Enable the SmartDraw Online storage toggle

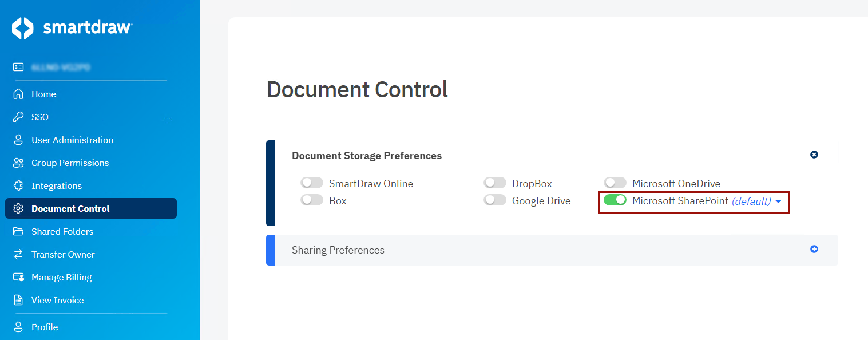312,182
